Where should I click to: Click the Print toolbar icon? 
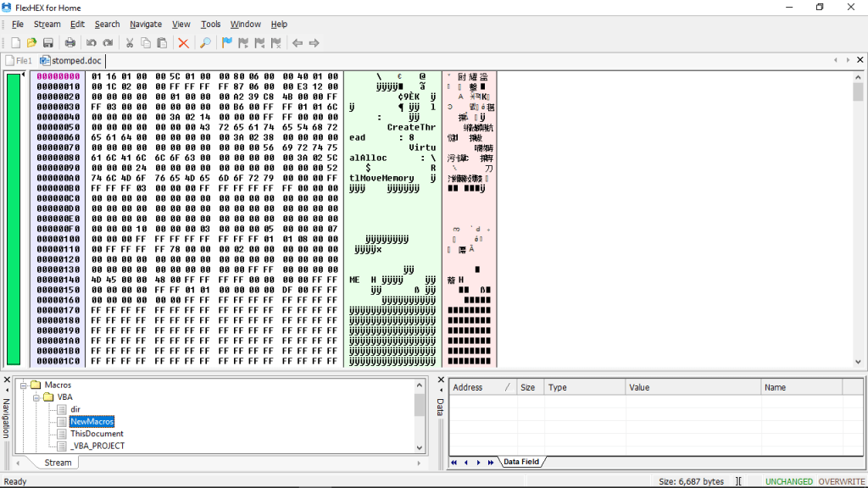tap(70, 43)
